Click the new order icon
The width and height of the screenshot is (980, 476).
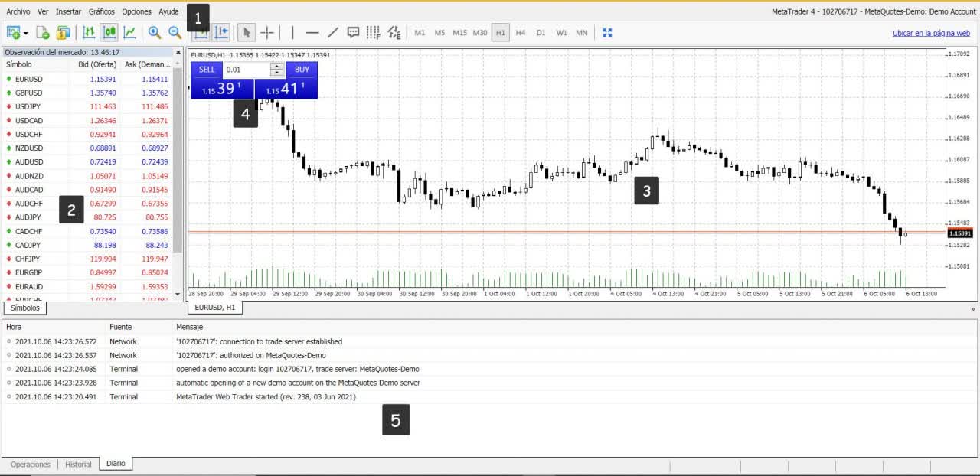coord(43,32)
